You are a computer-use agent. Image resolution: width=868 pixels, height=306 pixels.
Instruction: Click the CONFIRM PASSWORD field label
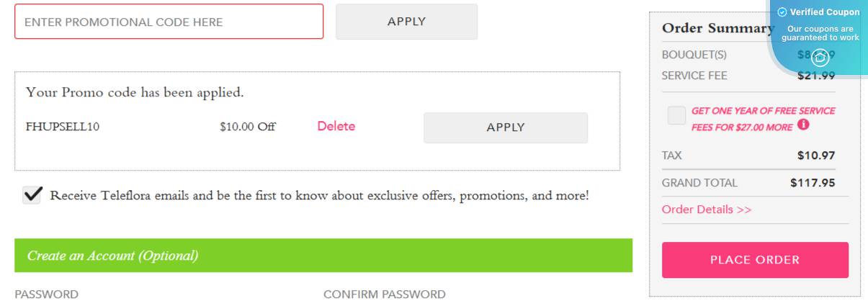(x=384, y=294)
